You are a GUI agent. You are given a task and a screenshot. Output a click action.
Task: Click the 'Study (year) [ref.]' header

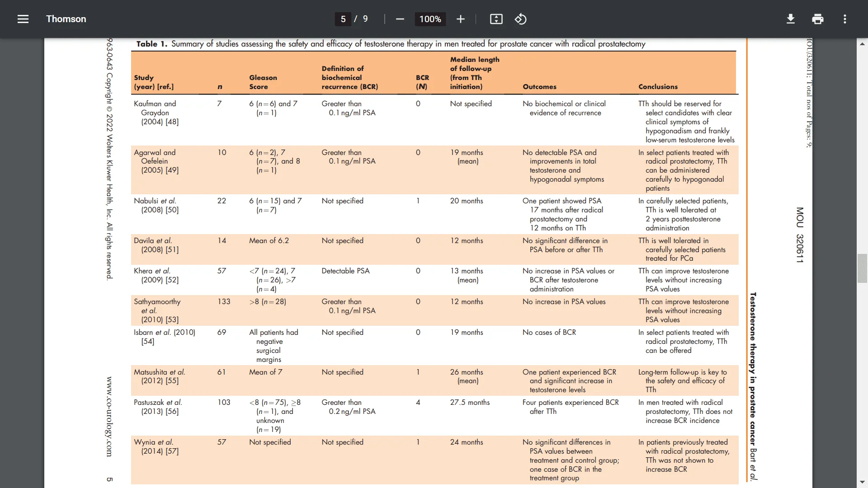point(154,82)
